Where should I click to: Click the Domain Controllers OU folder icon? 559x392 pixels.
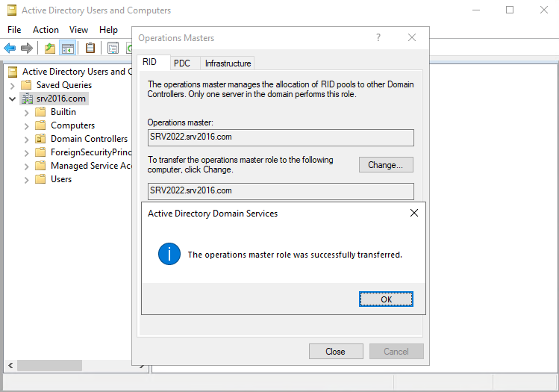(x=40, y=138)
